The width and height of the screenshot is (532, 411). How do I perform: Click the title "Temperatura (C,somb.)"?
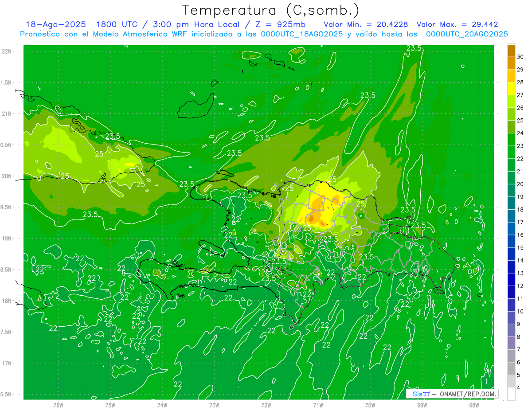point(271,10)
